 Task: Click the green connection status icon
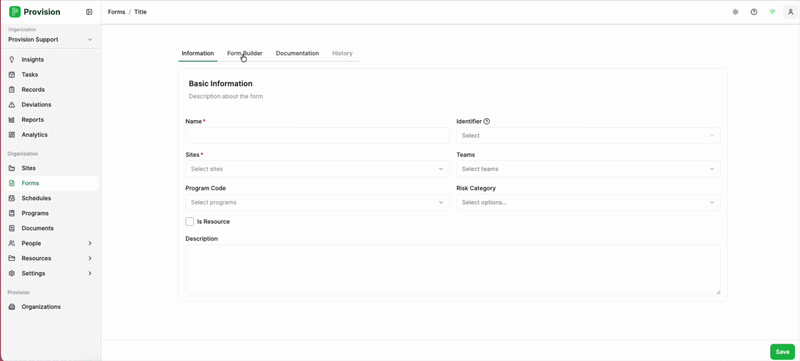pyautogui.click(x=772, y=12)
